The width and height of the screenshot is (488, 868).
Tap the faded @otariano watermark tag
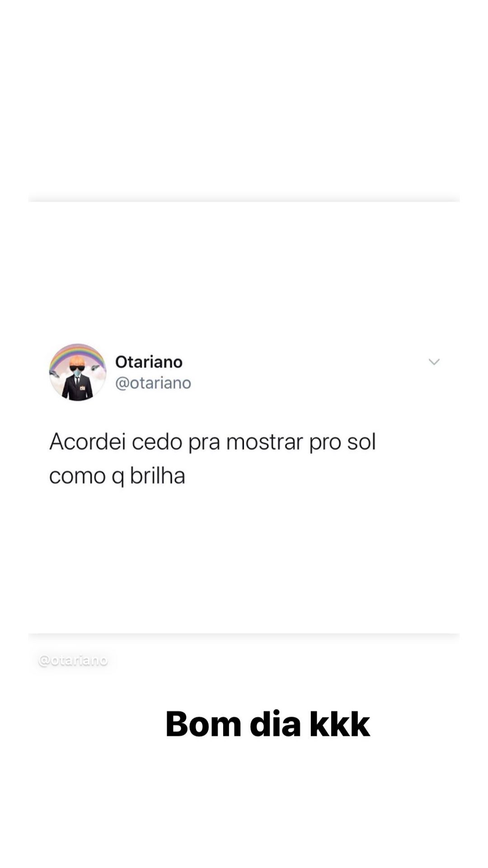point(73,660)
